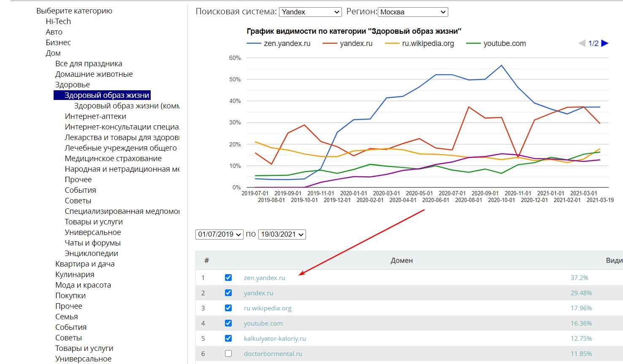
Task: Uncheck the yandex.ru row checkbox
Action: 228,293
